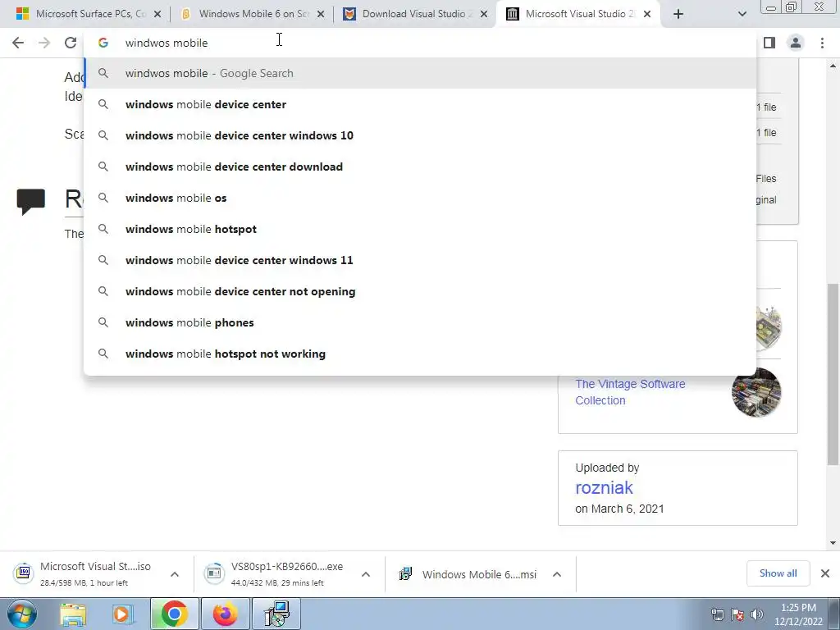Image resolution: width=840 pixels, height=630 pixels.
Task: Open the volume speaker tray icon
Action: pyautogui.click(x=756, y=615)
